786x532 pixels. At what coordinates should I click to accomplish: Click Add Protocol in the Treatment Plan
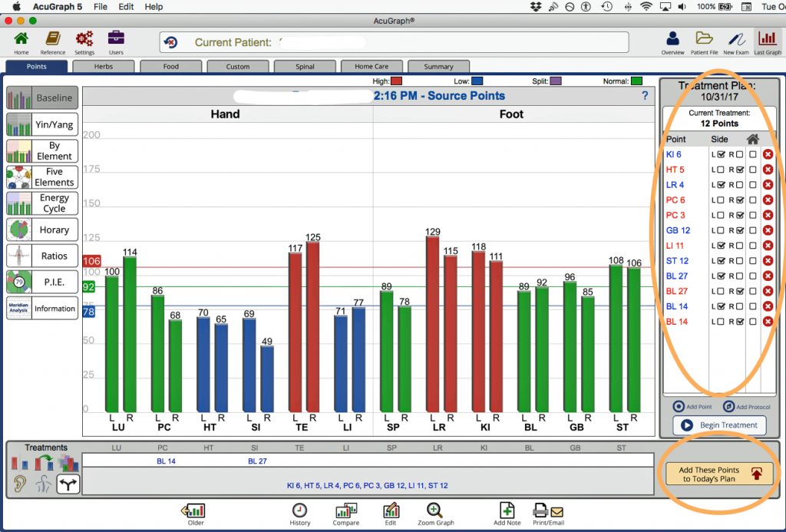[x=747, y=407]
